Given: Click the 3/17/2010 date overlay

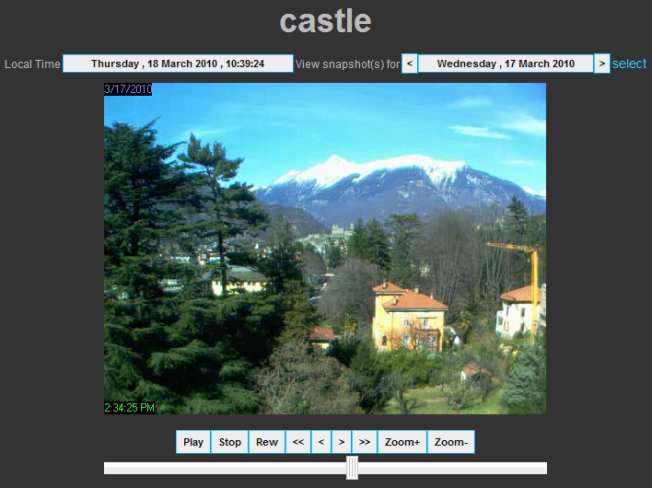Looking at the screenshot, I should click(128, 89).
